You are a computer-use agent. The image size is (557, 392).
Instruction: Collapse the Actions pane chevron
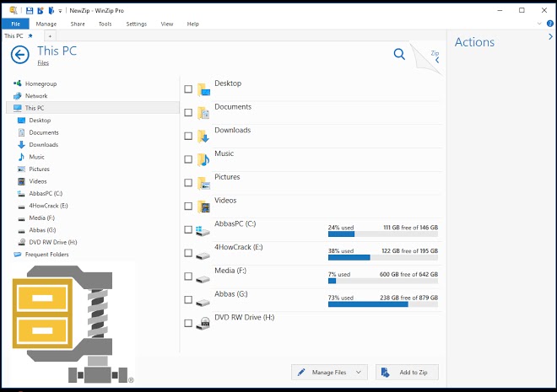tap(550, 36)
